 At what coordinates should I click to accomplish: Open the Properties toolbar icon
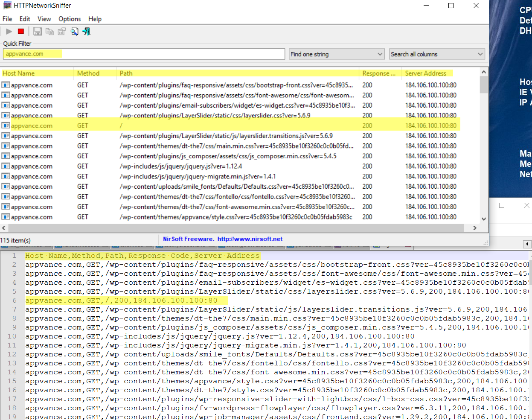62,31
